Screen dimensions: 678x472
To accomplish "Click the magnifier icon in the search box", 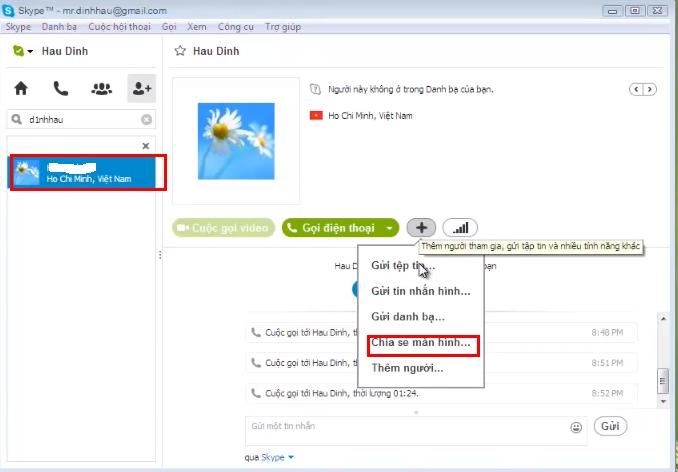I will tap(16, 119).
